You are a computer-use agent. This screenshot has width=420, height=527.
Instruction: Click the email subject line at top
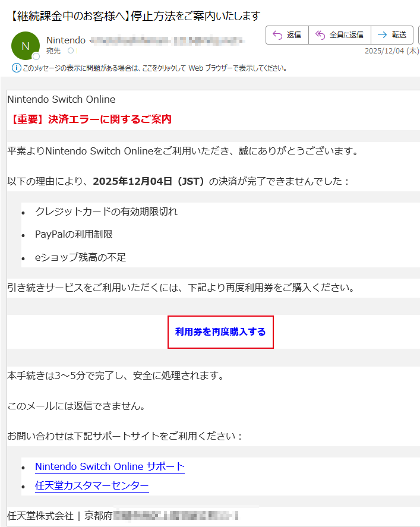tap(134, 16)
